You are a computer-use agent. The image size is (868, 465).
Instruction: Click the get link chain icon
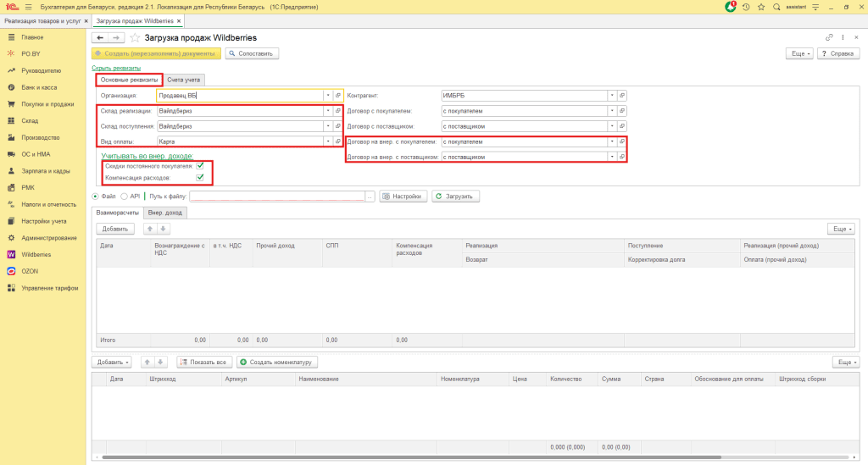(829, 38)
